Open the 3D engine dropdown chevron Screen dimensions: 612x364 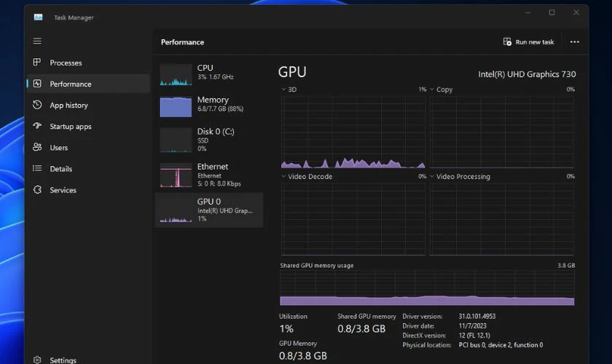click(283, 90)
